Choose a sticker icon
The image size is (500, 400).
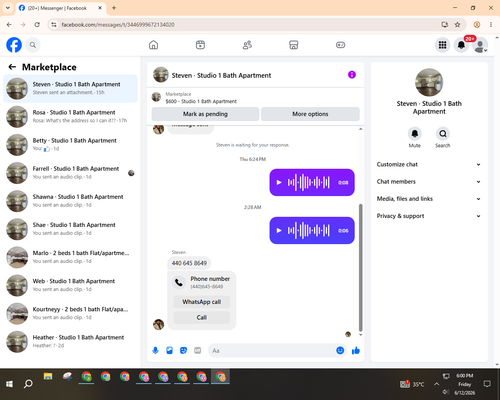183,350
